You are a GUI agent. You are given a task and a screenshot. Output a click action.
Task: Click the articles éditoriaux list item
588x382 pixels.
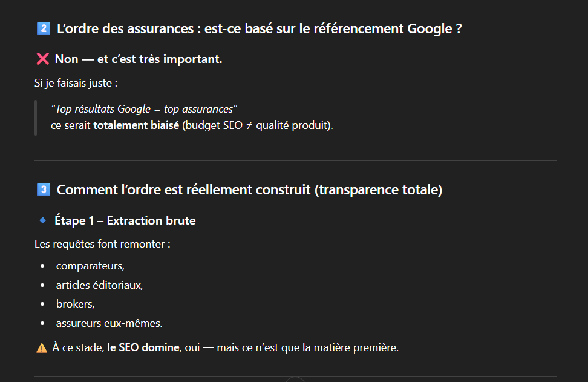(x=99, y=285)
